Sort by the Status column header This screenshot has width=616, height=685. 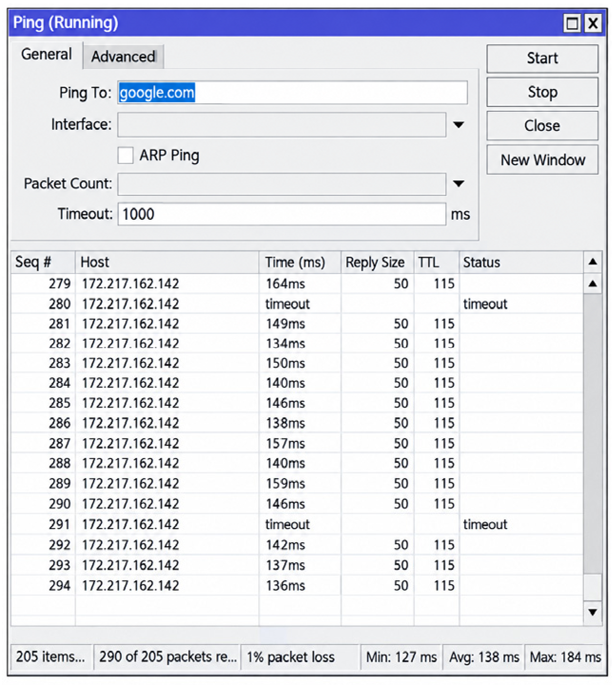click(x=521, y=262)
